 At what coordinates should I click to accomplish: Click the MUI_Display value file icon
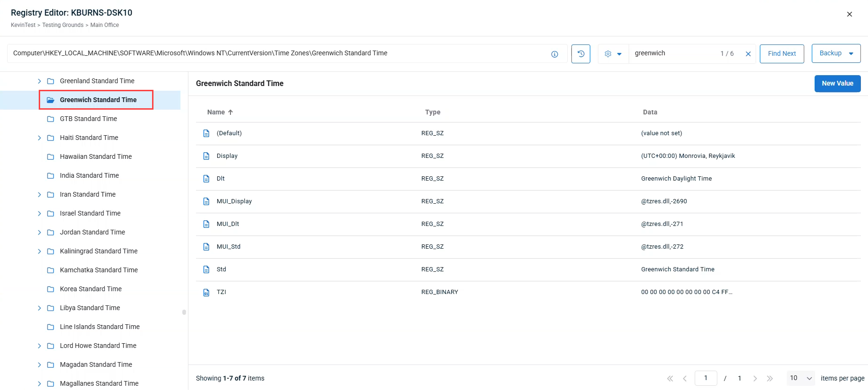click(x=206, y=202)
